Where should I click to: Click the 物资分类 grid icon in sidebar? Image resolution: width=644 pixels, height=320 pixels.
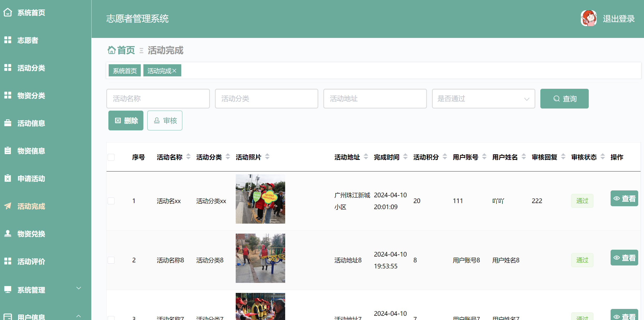click(x=8, y=95)
